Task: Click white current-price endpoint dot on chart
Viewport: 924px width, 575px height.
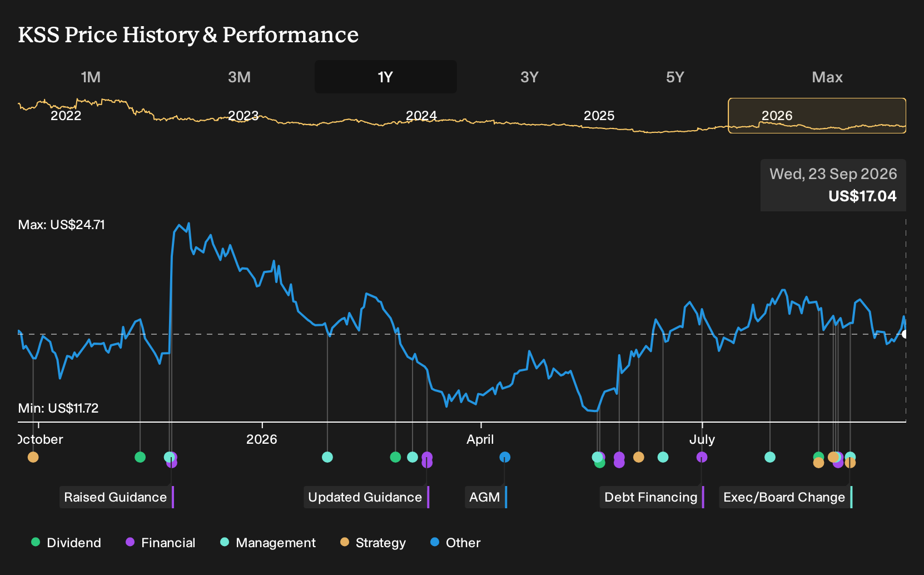Action: click(x=905, y=334)
